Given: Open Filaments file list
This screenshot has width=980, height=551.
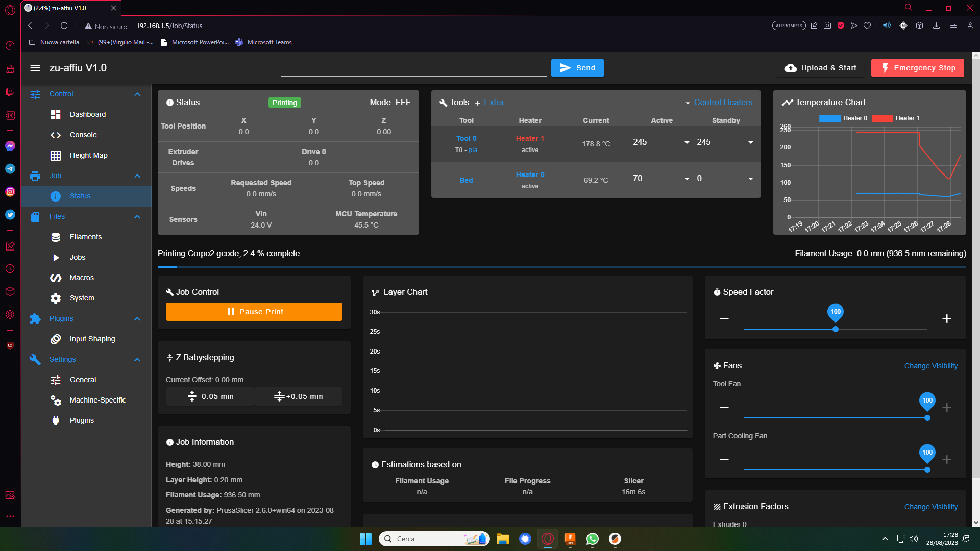Looking at the screenshot, I should click(86, 237).
